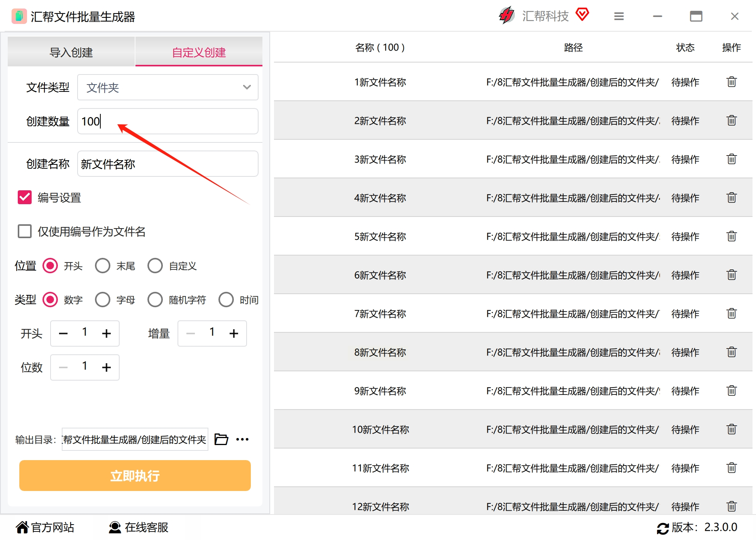
Task: Select the 自定义创建 tab
Action: point(199,52)
